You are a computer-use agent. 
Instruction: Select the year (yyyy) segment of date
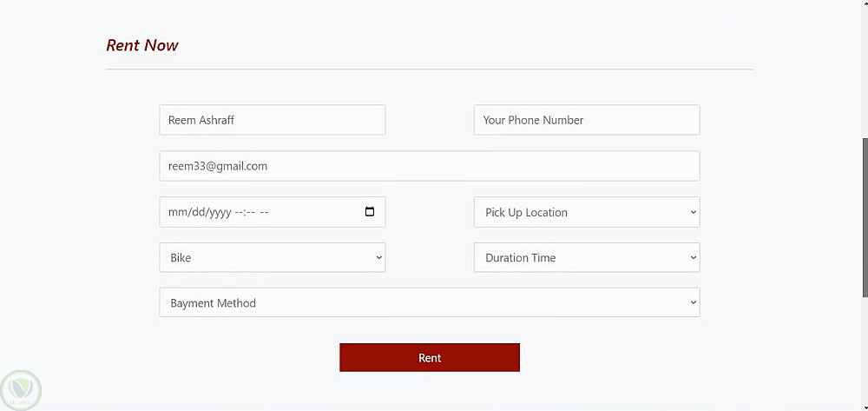219,212
